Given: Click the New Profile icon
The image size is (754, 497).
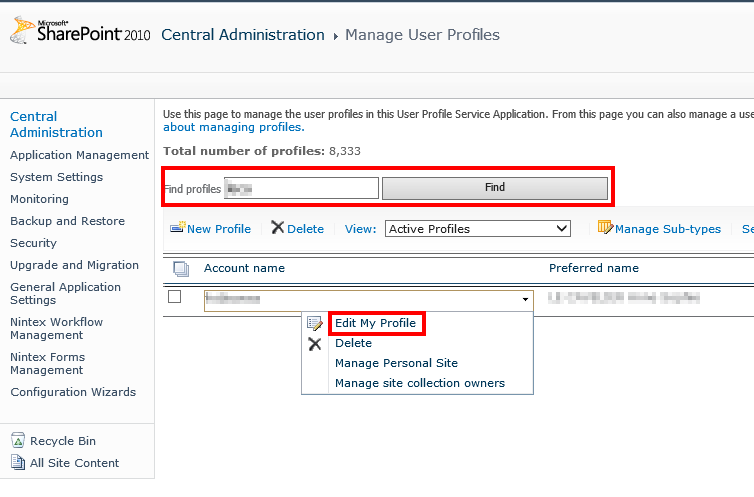Looking at the screenshot, I should (177, 228).
